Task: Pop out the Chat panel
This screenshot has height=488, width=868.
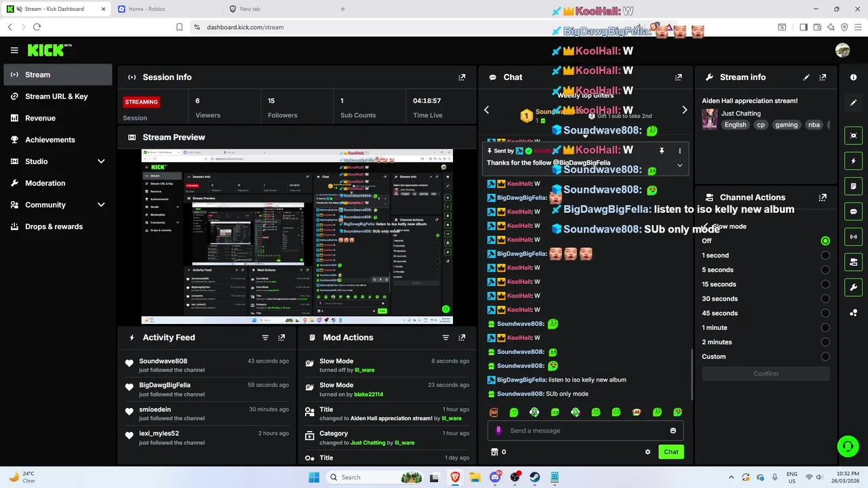Action: [678, 77]
